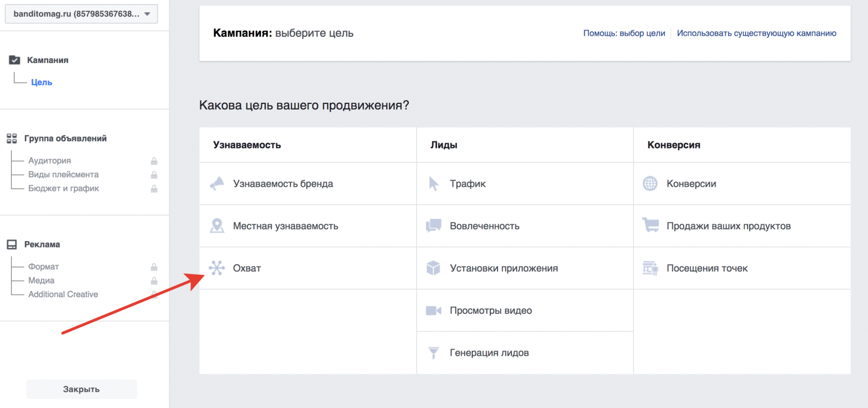The image size is (868, 408).
Task: Click the lock icon next to Виды плейсмента
Action: (154, 175)
